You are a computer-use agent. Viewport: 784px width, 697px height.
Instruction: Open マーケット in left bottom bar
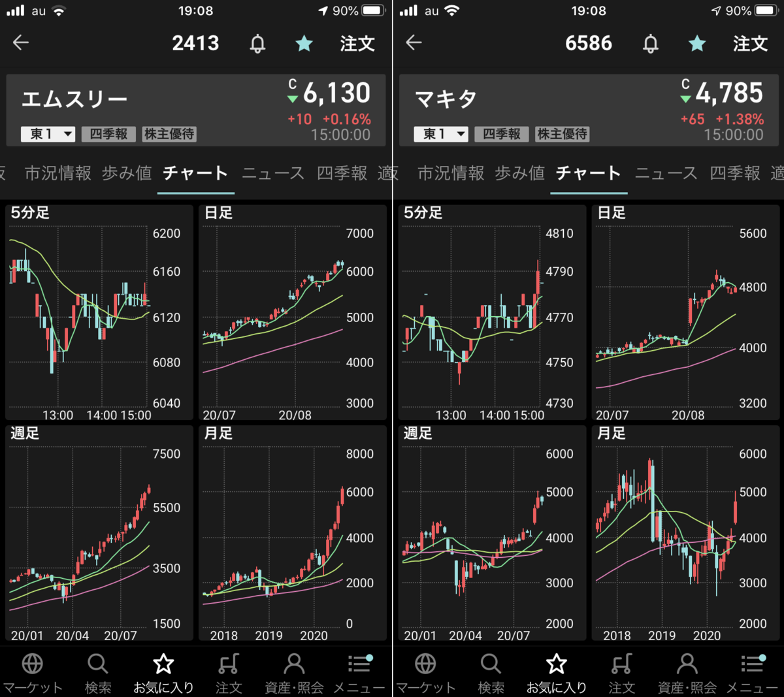click(33, 673)
